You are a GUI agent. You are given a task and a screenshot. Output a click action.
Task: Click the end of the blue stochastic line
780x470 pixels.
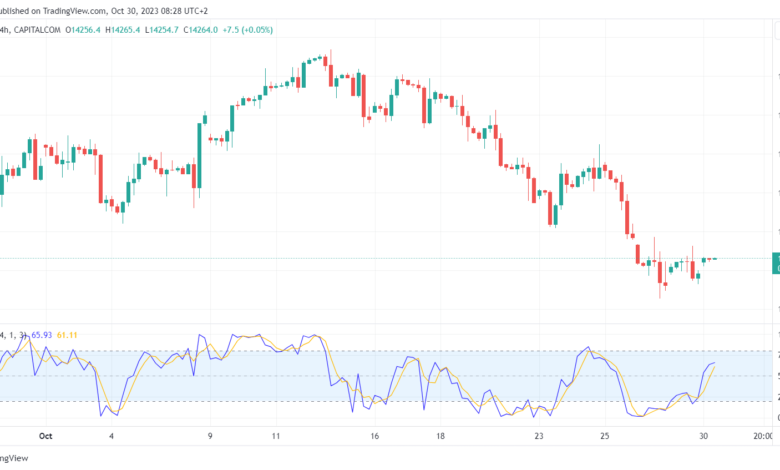coord(714,363)
